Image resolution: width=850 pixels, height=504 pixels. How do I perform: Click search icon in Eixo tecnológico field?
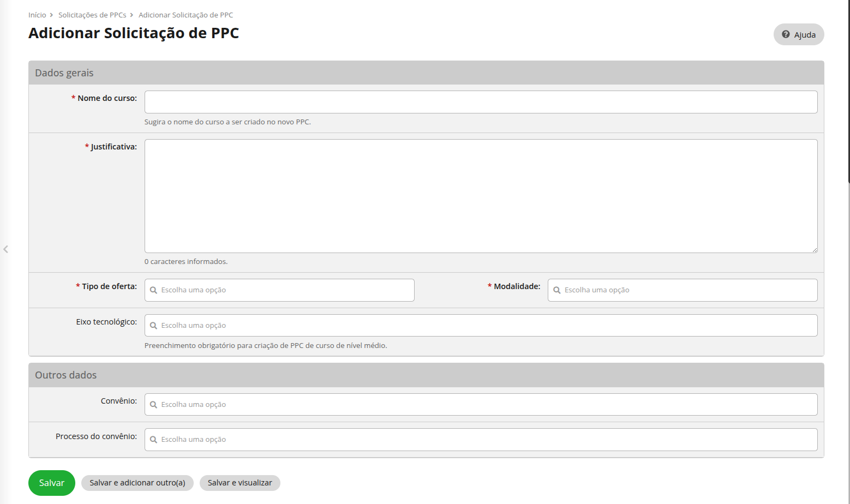(x=153, y=326)
